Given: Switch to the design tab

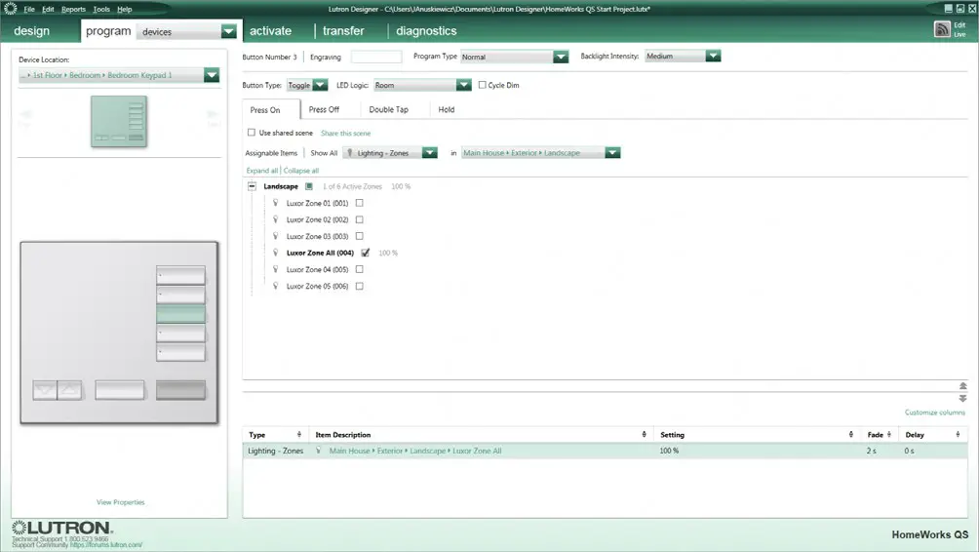Looking at the screenshot, I should [x=31, y=31].
